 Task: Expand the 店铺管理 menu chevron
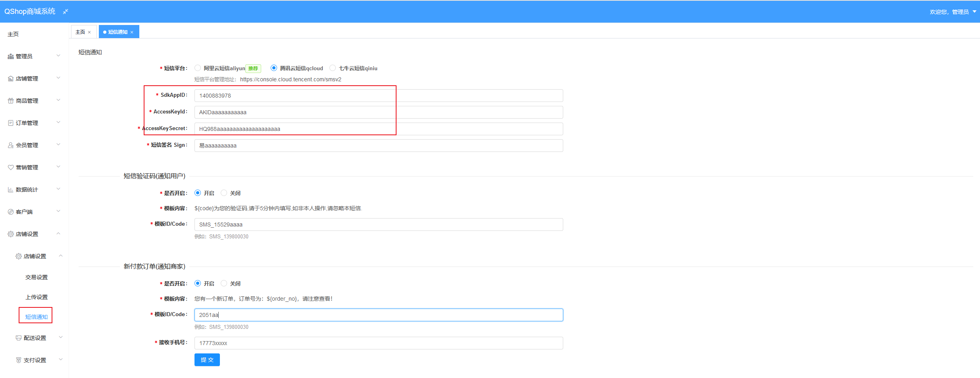(x=58, y=78)
